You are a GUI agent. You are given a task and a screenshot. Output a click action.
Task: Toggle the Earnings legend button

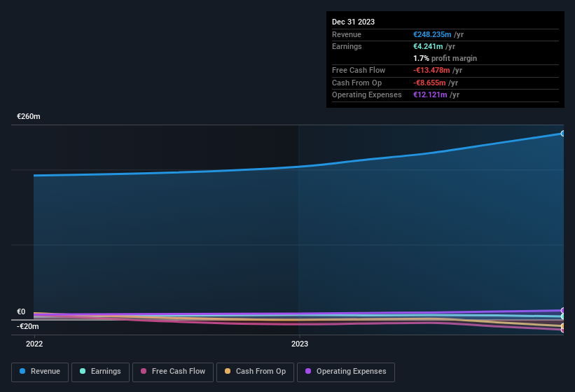(100, 372)
